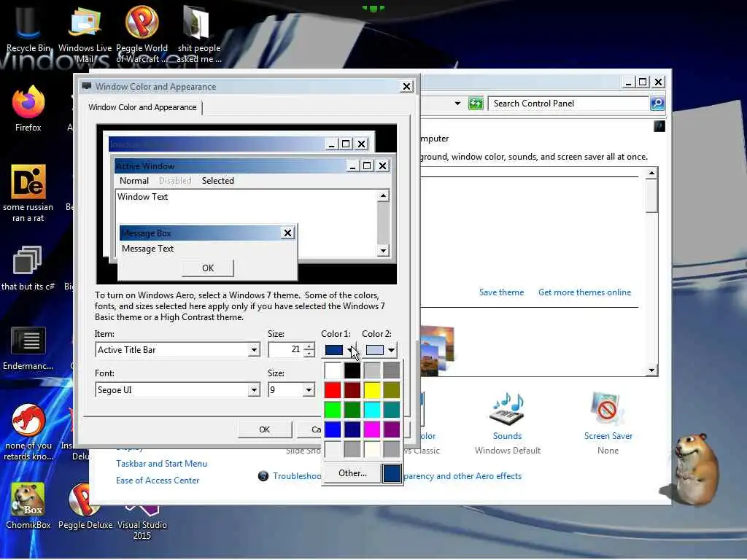Pick the teal color swatch
The image size is (747, 560).
pyautogui.click(x=392, y=410)
